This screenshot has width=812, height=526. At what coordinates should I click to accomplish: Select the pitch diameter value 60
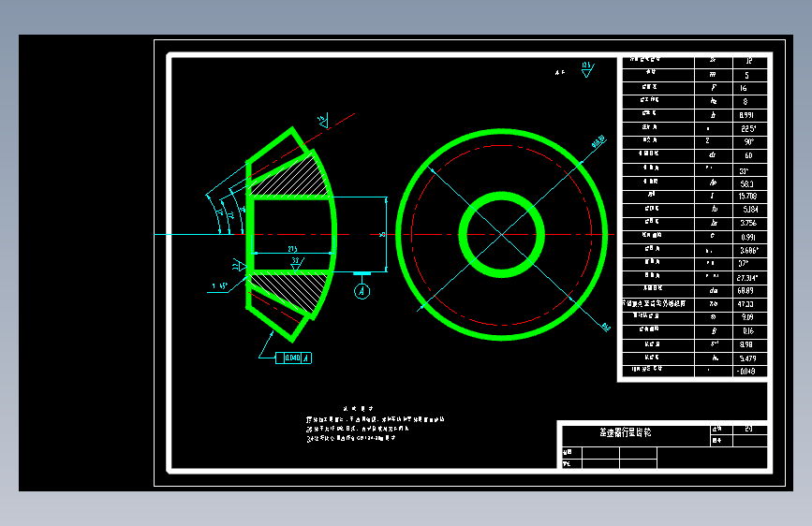click(748, 155)
